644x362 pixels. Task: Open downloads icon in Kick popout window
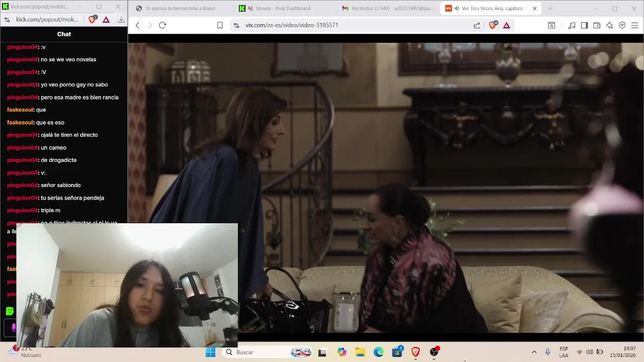click(x=121, y=20)
